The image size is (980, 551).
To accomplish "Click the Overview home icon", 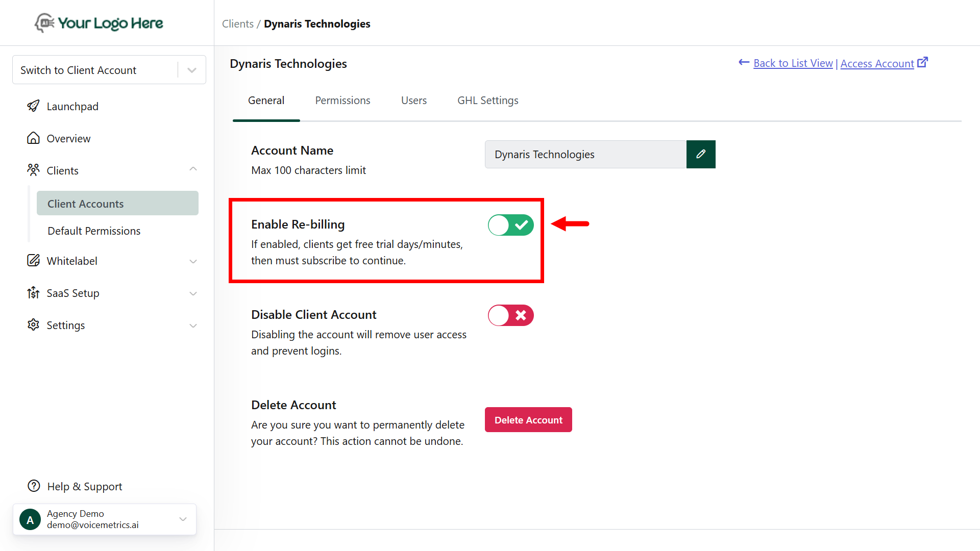I will coord(33,138).
